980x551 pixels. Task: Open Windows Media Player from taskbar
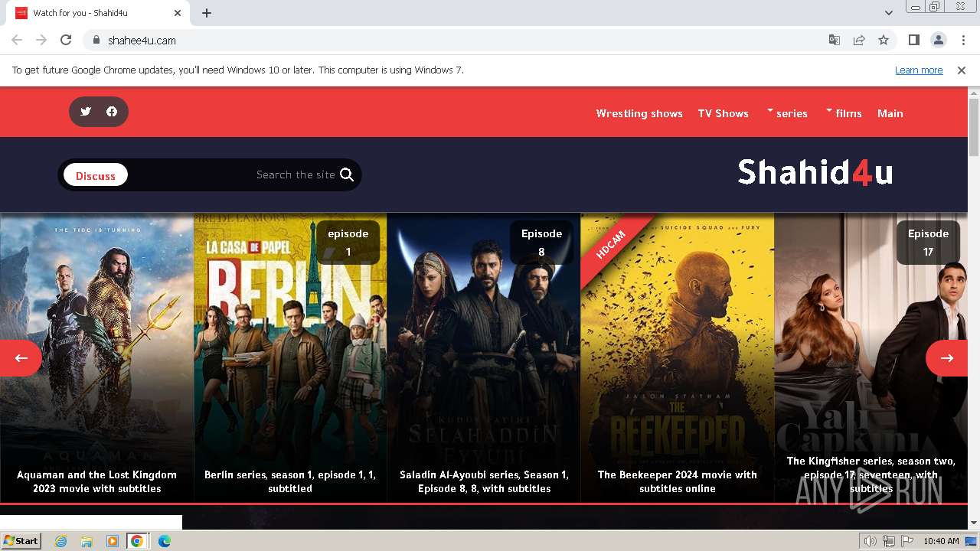click(x=112, y=541)
